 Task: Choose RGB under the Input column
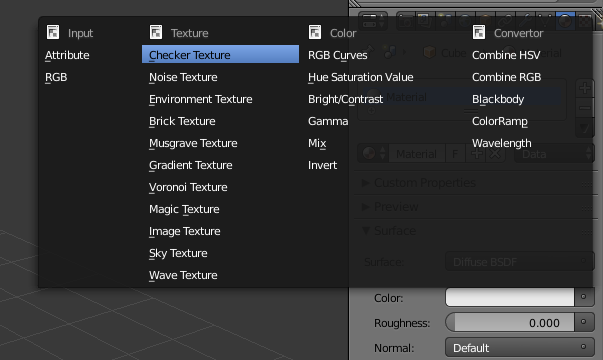[x=56, y=77]
